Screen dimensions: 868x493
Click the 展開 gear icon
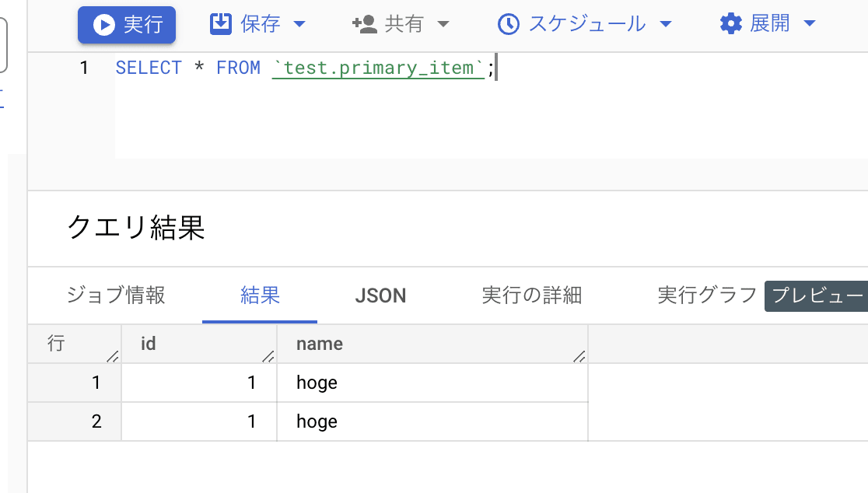coord(730,24)
